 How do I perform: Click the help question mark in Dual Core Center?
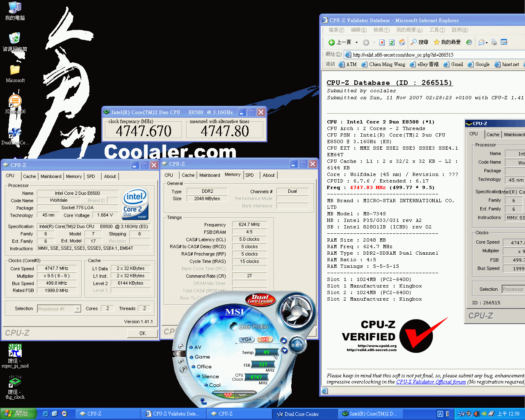(x=184, y=369)
